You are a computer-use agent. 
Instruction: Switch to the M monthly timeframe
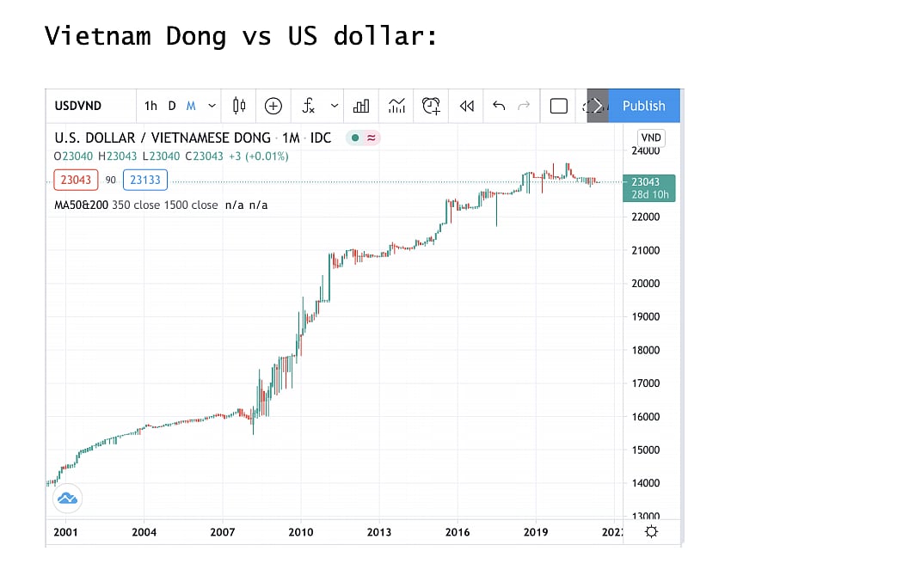tap(191, 106)
